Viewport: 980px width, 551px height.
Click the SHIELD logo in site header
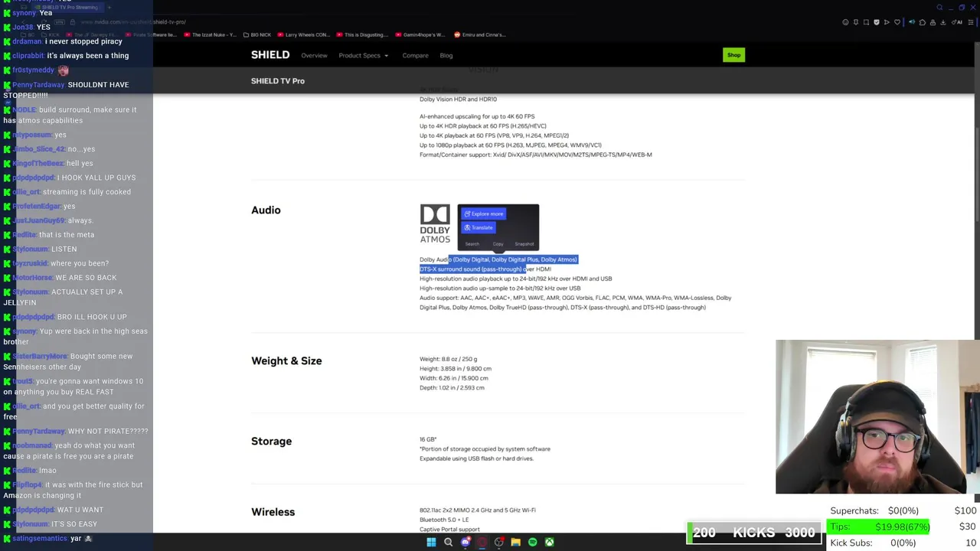pos(270,55)
